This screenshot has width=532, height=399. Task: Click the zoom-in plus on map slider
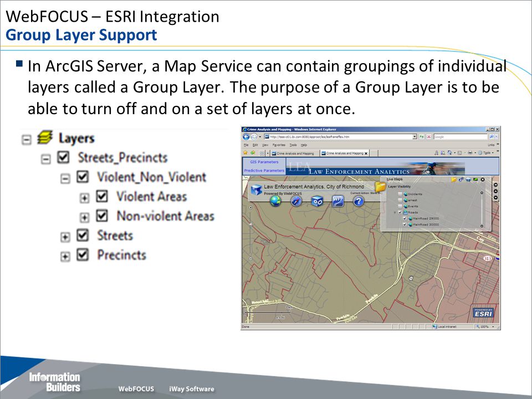(x=250, y=207)
